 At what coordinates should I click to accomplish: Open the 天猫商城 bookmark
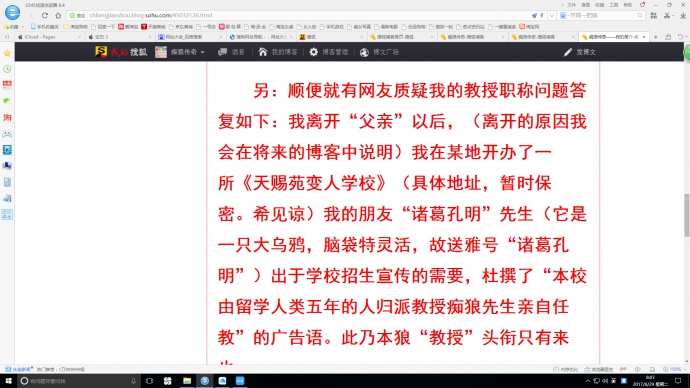click(x=153, y=27)
